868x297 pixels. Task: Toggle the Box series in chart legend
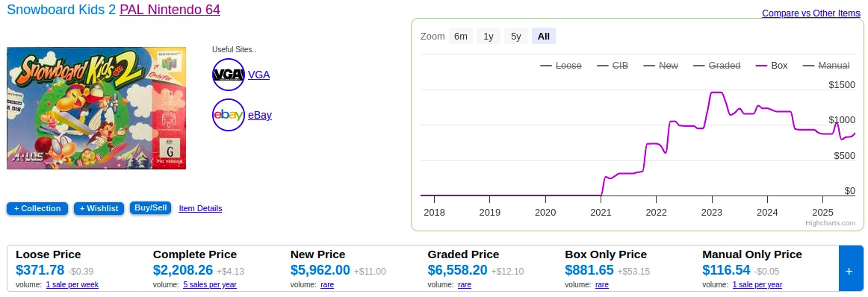coord(772,65)
